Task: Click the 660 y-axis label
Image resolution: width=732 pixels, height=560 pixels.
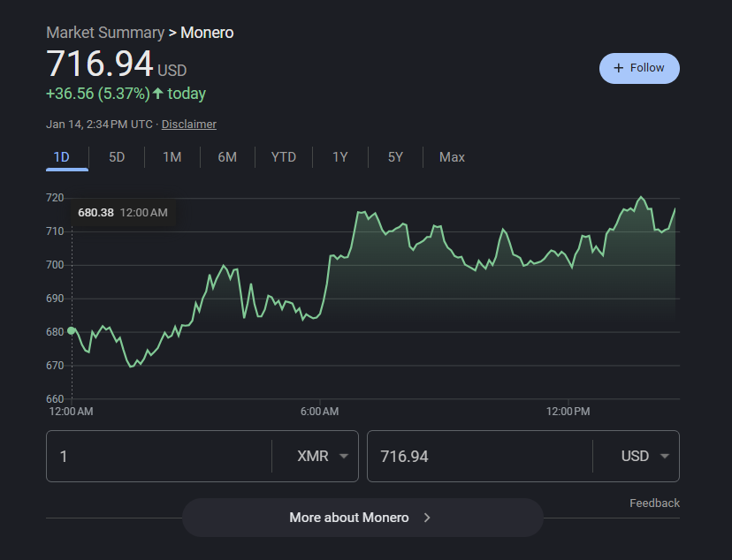Action: [x=55, y=399]
